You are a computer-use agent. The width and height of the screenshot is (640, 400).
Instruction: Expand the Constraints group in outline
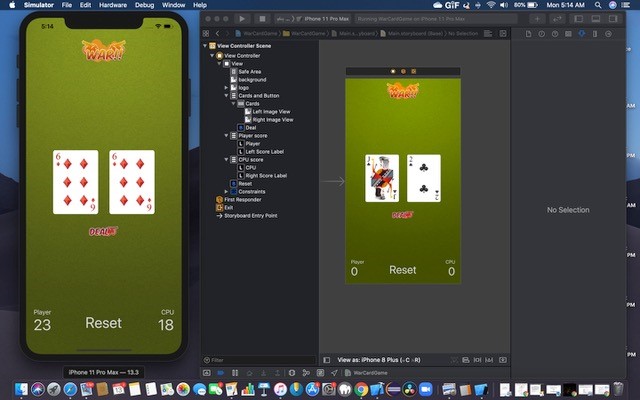[226, 191]
